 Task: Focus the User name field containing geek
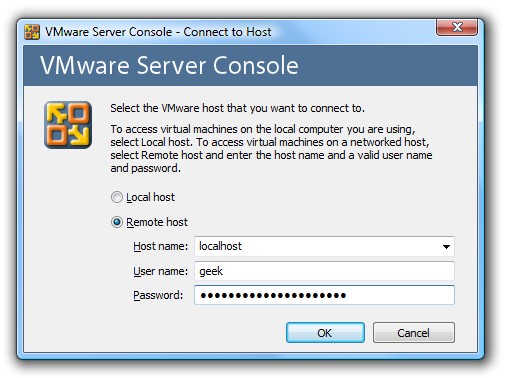click(324, 271)
